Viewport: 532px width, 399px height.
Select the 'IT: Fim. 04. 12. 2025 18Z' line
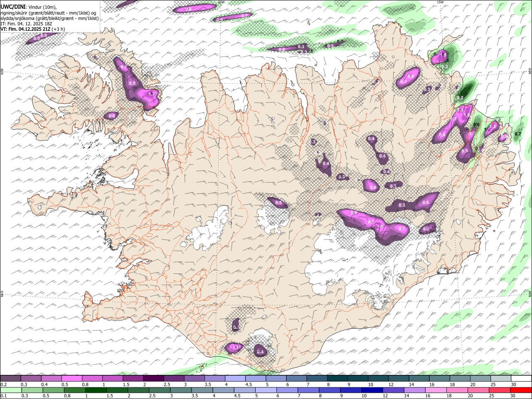pos(26,24)
